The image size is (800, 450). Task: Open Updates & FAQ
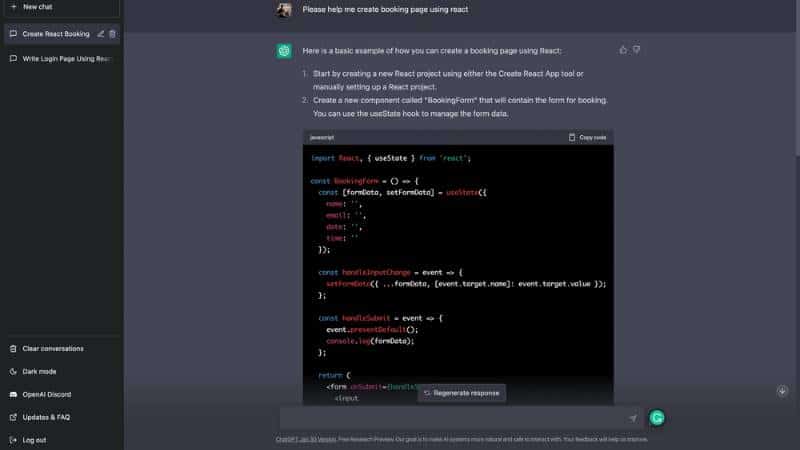coord(46,417)
